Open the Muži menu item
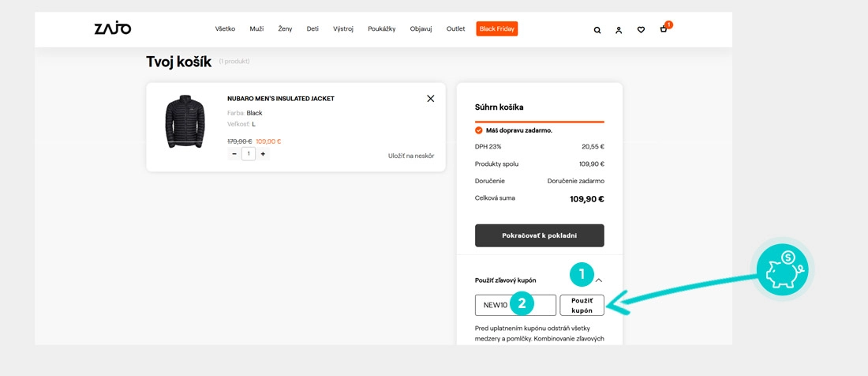This screenshot has width=868, height=376. pos(257,28)
